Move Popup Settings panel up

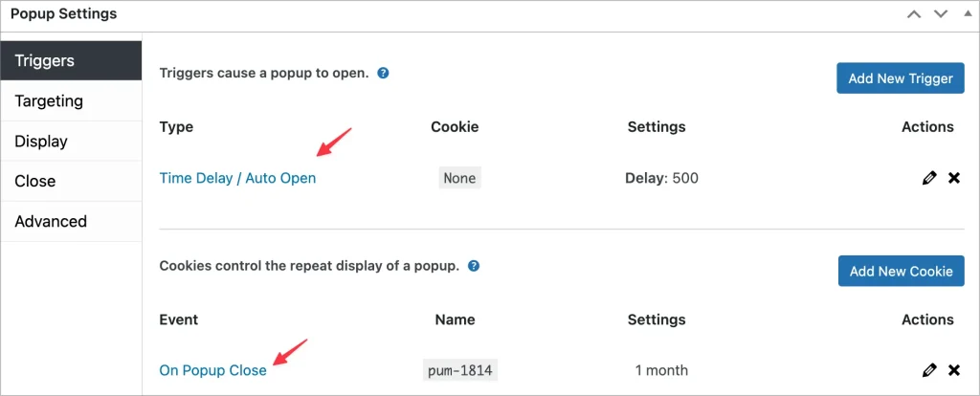(x=914, y=14)
